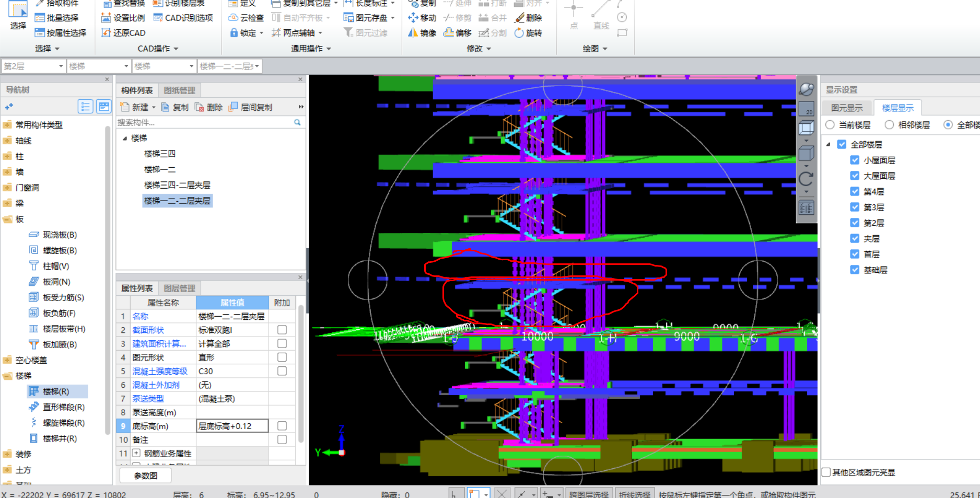Check the 附加 box for 截面形状
The width and height of the screenshot is (980, 498).
(x=282, y=330)
